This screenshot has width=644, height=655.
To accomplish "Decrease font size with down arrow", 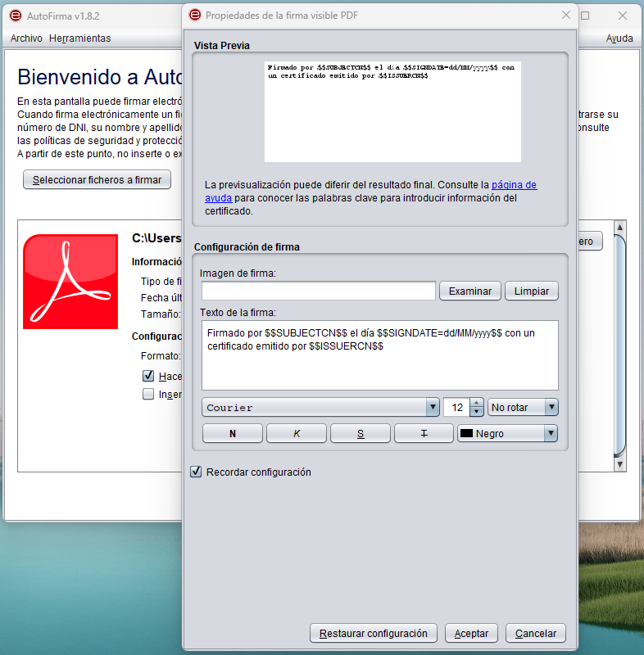I will 476,412.
